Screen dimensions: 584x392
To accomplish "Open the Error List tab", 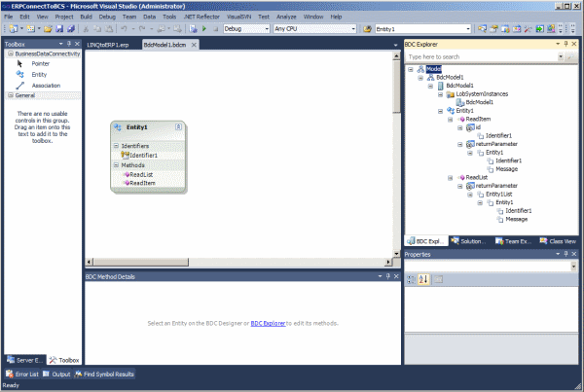I will coord(22,374).
